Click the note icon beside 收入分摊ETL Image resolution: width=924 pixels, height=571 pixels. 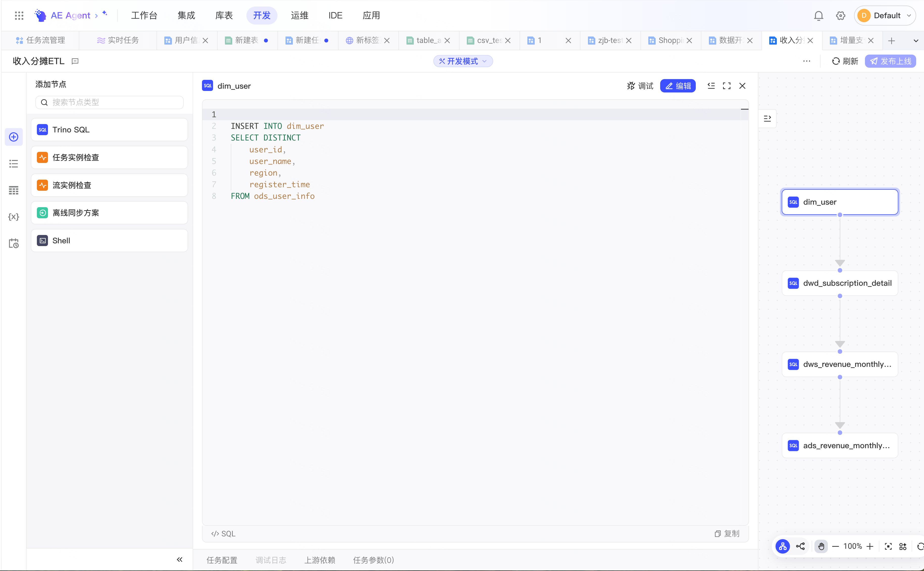[75, 61]
